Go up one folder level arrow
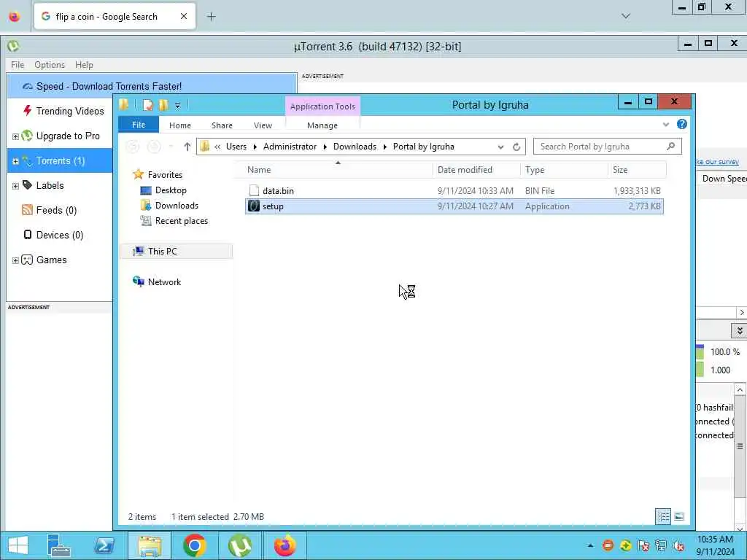The width and height of the screenshot is (747, 560). tap(187, 147)
